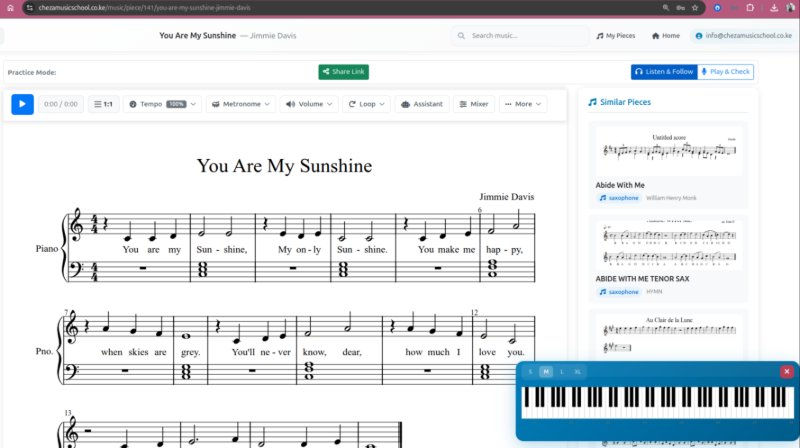
Task: Click the lyric 'hap - py,' in measure six
Action: pos(504,250)
